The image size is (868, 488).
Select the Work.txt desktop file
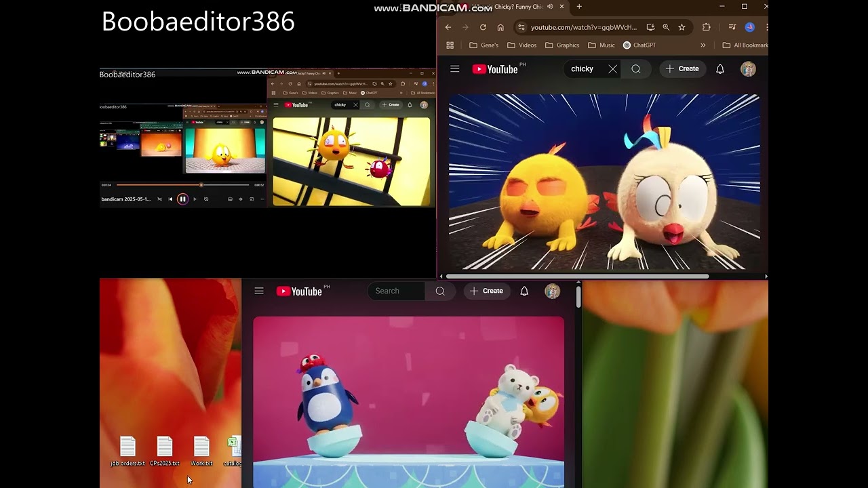[201, 451]
